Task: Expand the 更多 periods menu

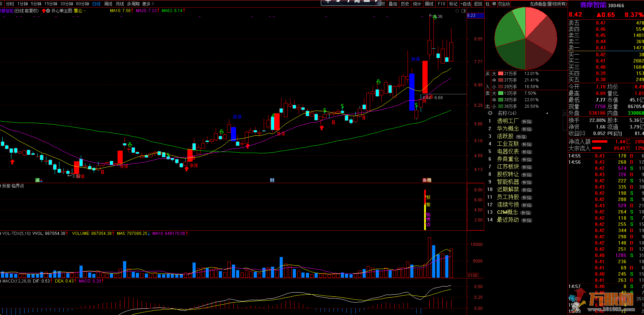Action: (148, 4)
